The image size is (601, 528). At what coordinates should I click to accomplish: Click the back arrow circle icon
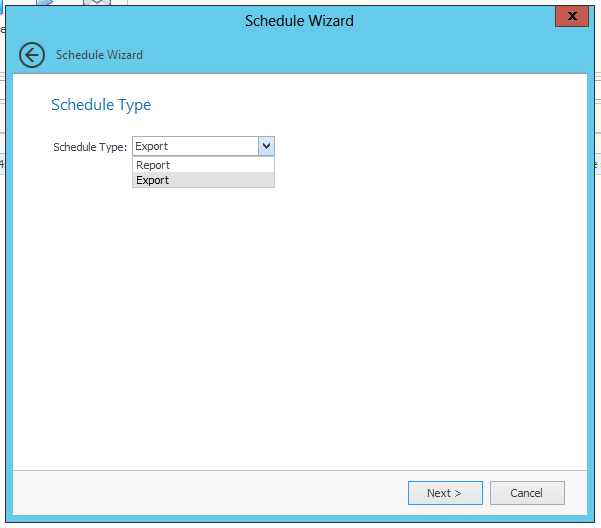(x=32, y=55)
